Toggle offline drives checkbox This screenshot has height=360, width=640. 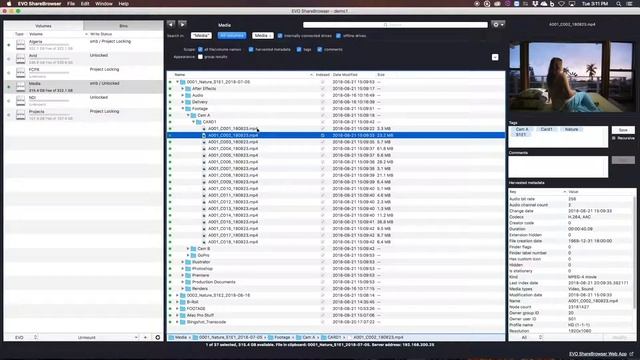pos(338,36)
